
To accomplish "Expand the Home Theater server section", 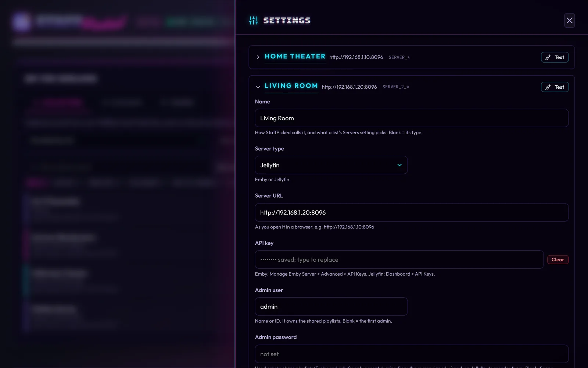I will 258,57.
